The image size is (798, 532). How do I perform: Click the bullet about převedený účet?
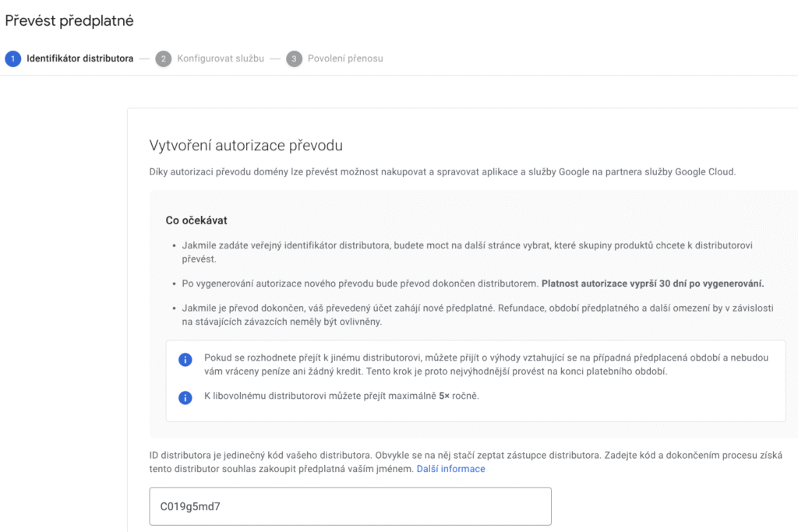(468, 315)
